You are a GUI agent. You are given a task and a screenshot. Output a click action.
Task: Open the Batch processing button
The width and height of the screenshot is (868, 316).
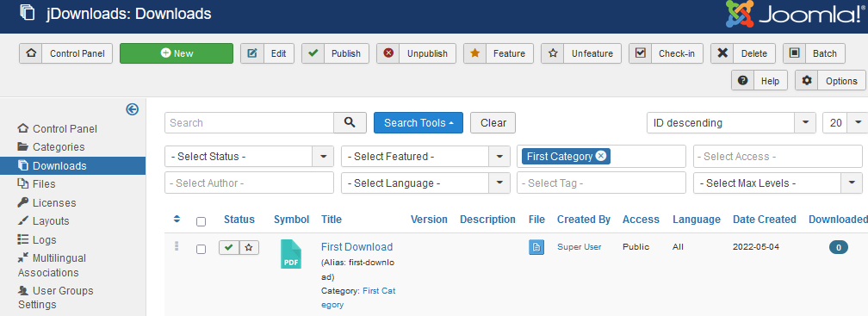coord(815,53)
